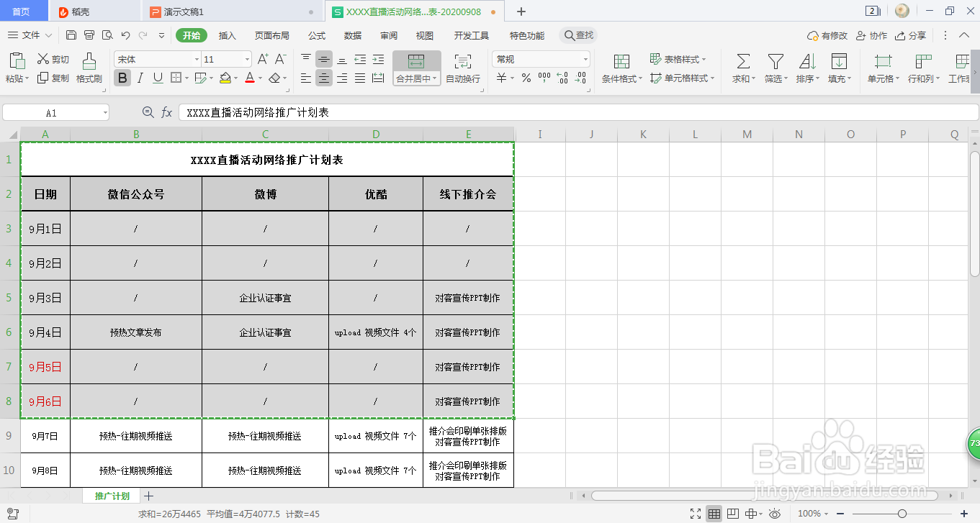This screenshot has height=523, width=980.
Task: Click the formula bar input field
Action: [x=578, y=112]
